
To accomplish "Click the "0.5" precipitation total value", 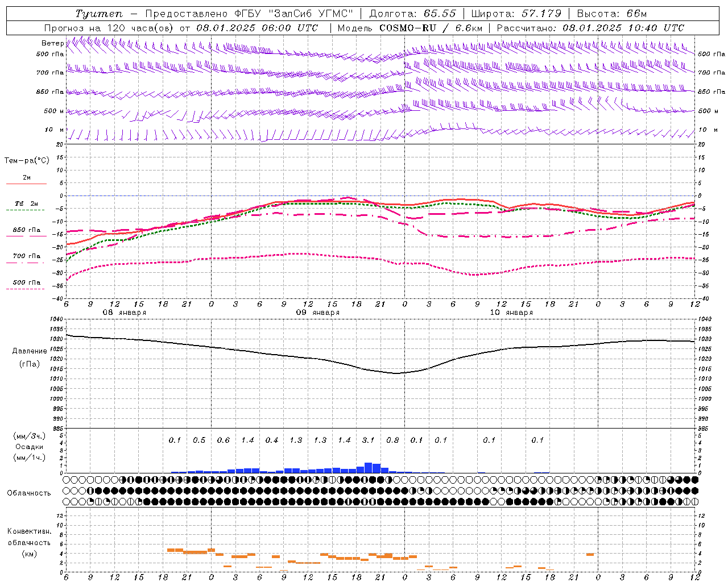I will (199, 440).
